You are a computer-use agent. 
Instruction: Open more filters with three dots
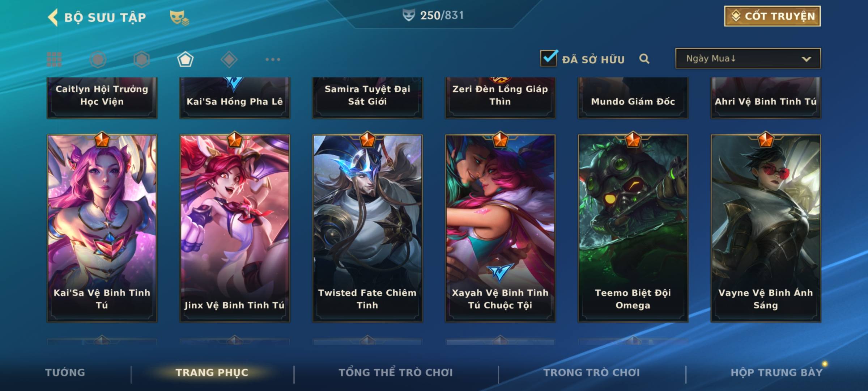point(273,59)
